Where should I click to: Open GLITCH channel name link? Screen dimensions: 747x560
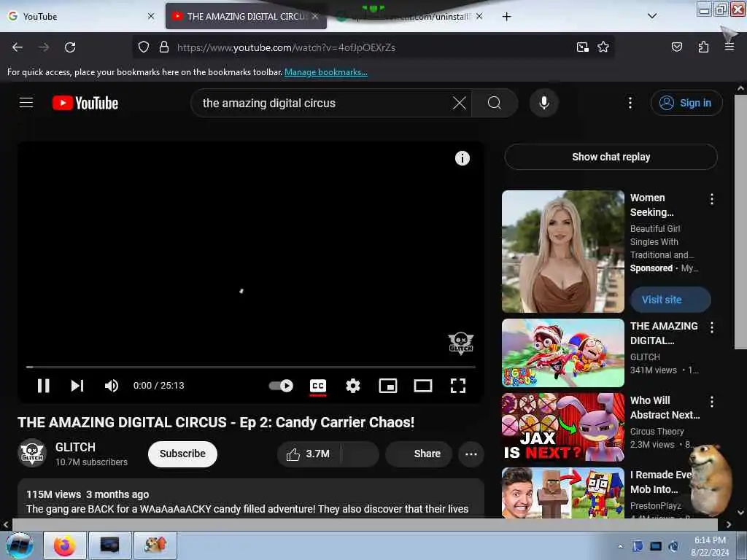(x=75, y=447)
